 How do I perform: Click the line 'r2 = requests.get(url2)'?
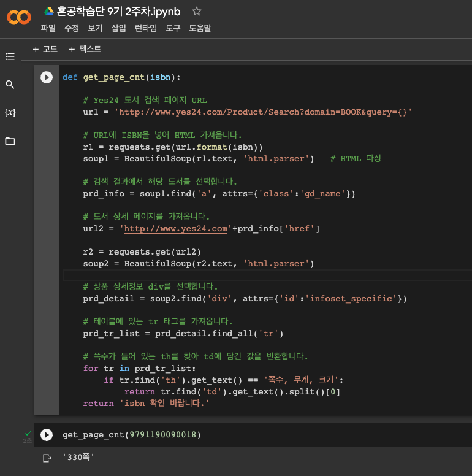142,252
